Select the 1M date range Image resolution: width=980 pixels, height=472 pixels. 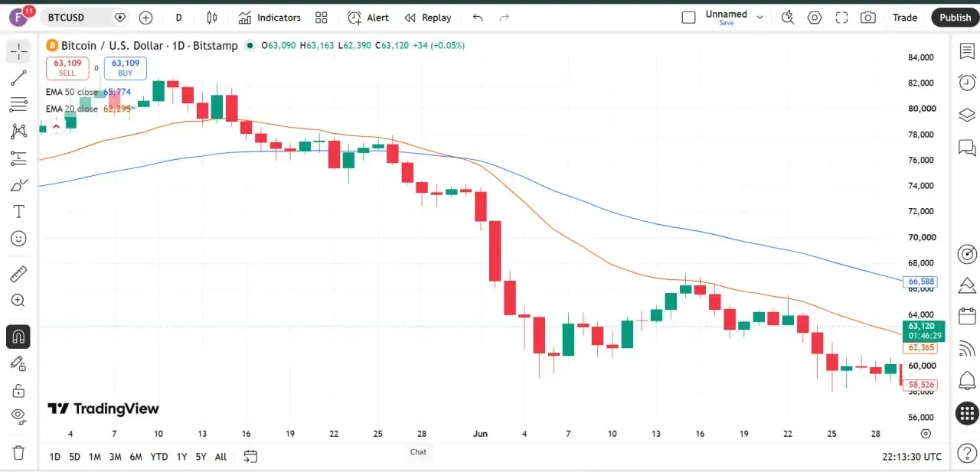tap(95, 457)
